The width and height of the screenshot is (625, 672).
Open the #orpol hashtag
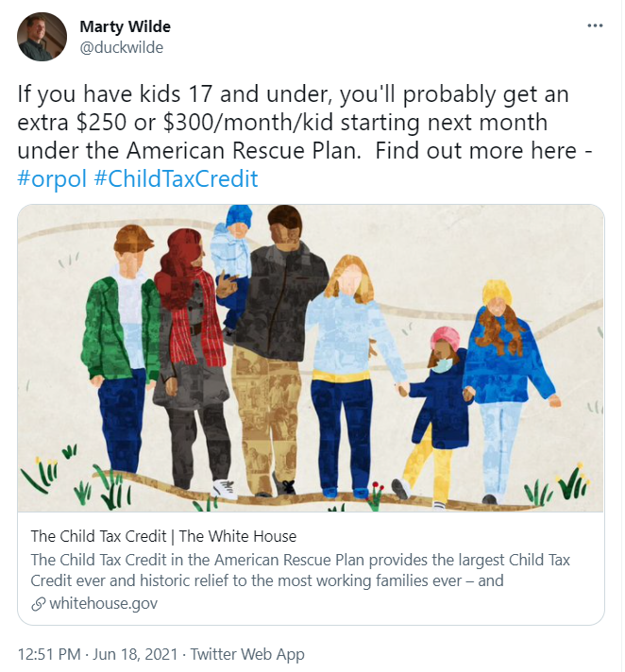(52, 178)
